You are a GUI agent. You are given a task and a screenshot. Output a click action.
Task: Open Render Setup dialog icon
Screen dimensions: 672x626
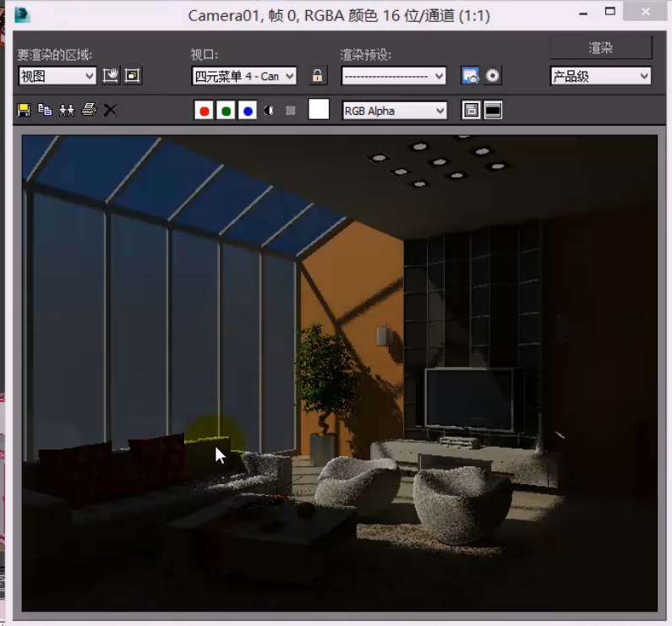point(470,76)
